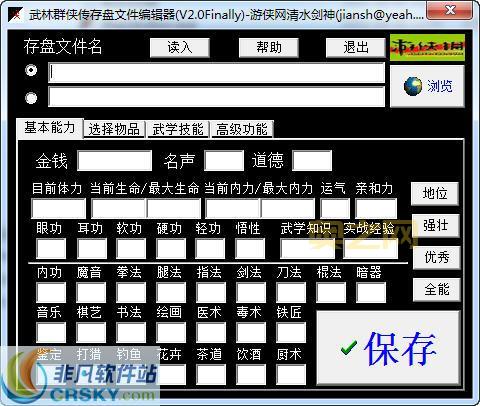Screen dimensions: 480x406
Task: Click the 暗器 input field
Action: (371, 293)
